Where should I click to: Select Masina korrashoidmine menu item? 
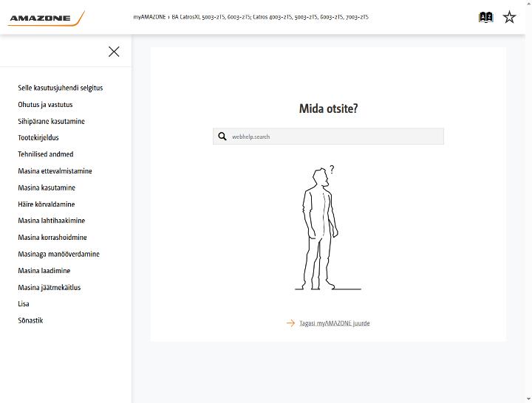click(52, 237)
